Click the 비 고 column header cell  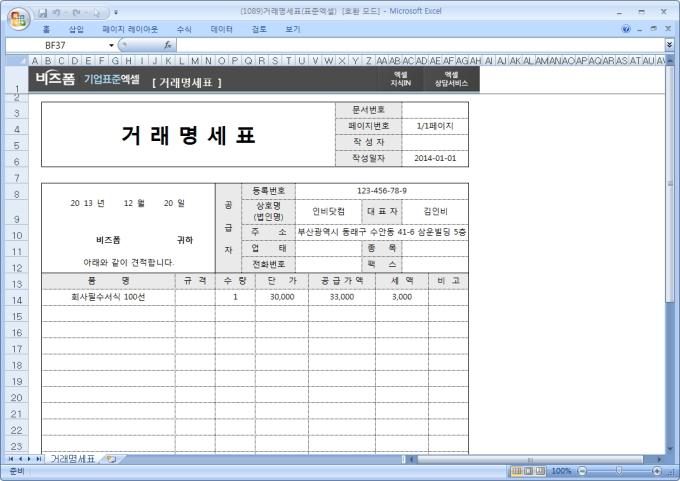pos(448,281)
